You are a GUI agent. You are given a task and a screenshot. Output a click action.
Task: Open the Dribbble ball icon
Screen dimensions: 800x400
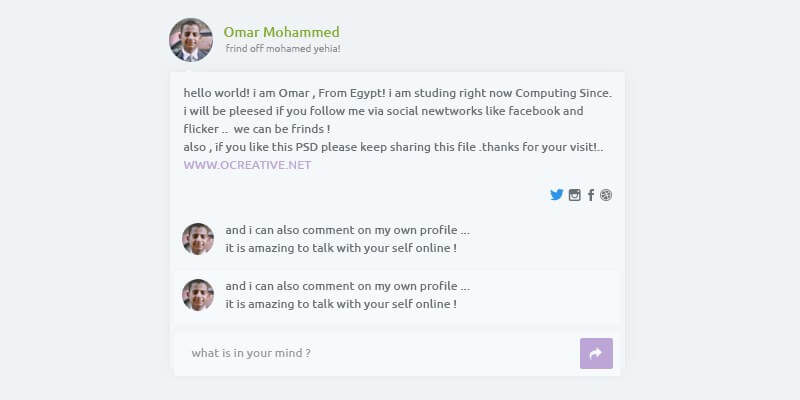click(606, 195)
